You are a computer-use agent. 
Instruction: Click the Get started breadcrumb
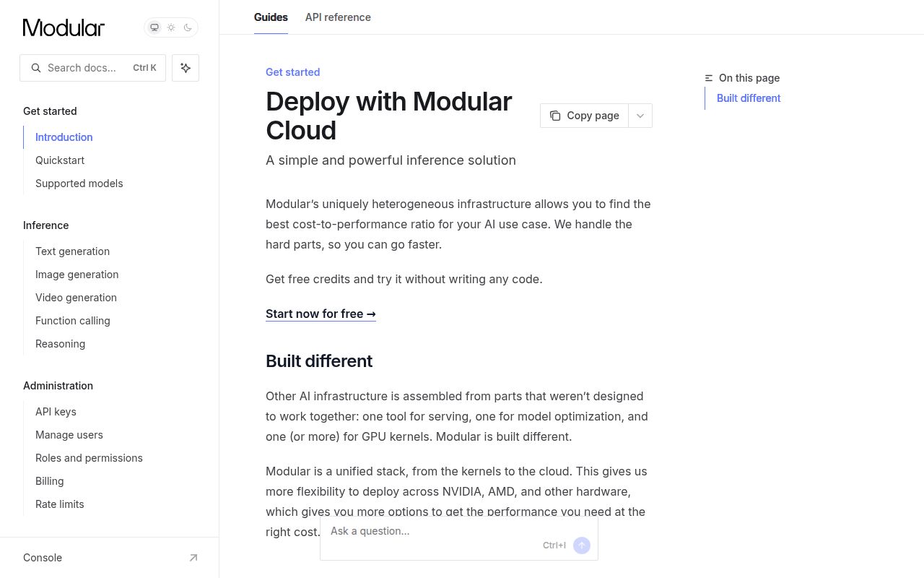click(292, 72)
